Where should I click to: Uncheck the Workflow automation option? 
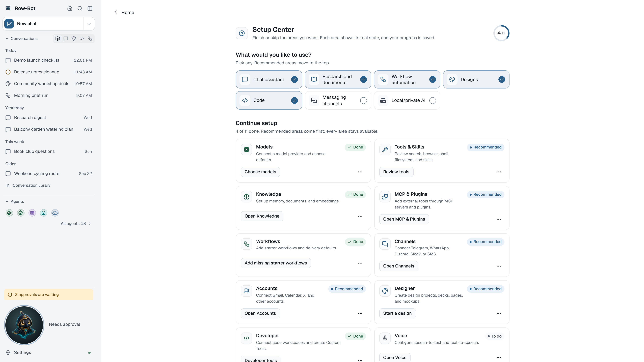pyautogui.click(x=407, y=79)
